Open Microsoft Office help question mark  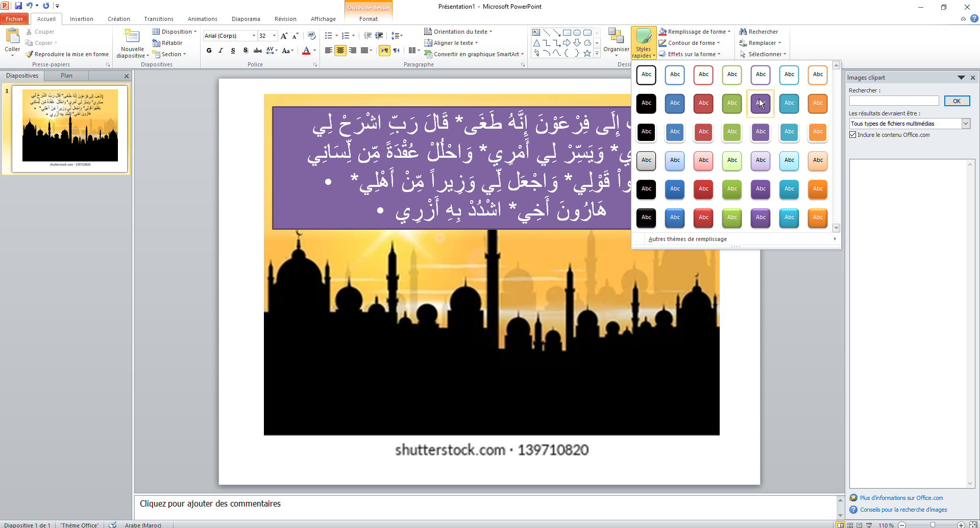pos(974,18)
